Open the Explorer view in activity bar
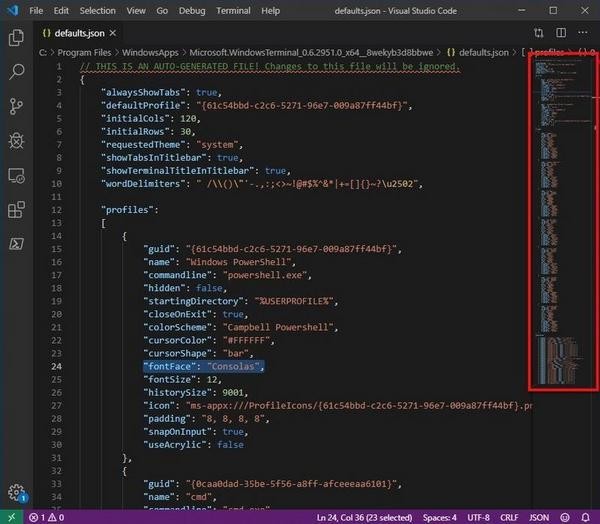Image resolution: width=600 pixels, height=524 pixels. (x=16, y=38)
